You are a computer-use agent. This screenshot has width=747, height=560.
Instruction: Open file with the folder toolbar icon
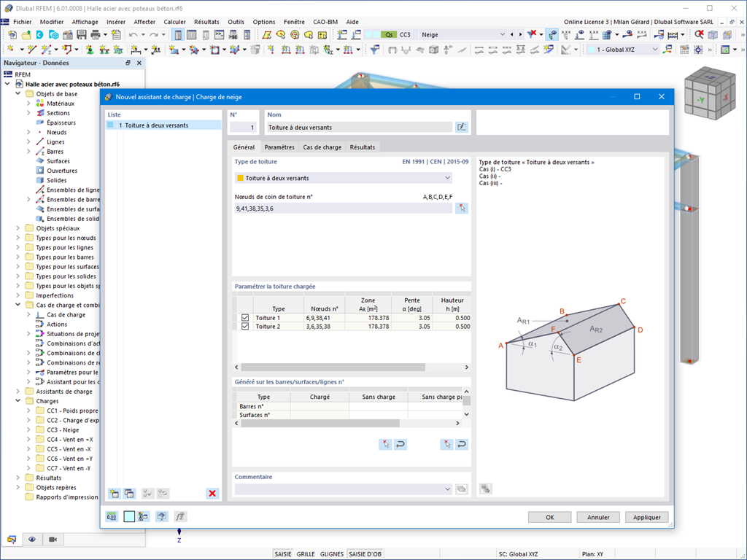click(26, 35)
